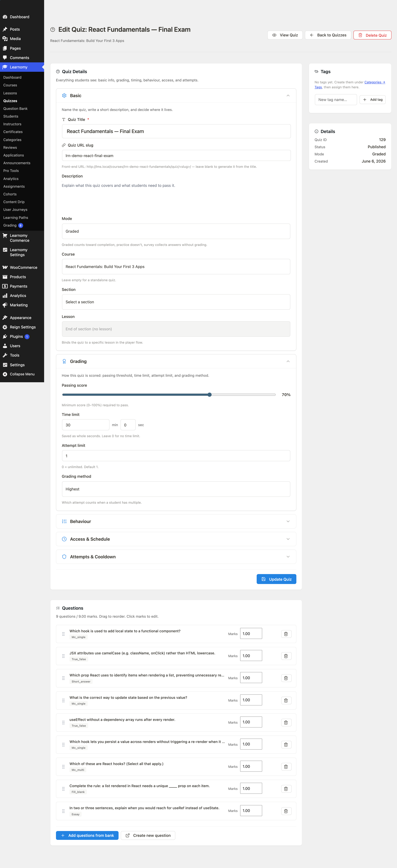Click the New tag name field
This screenshot has width=397, height=868.
[x=336, y=100]
